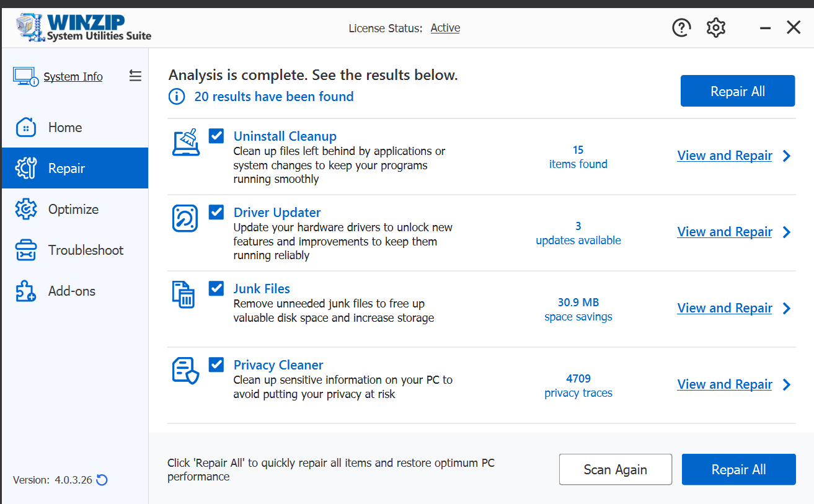The image size is (814, 504).
Task: Check for updates via version refresh icon
Action: [x=102, y=480]
